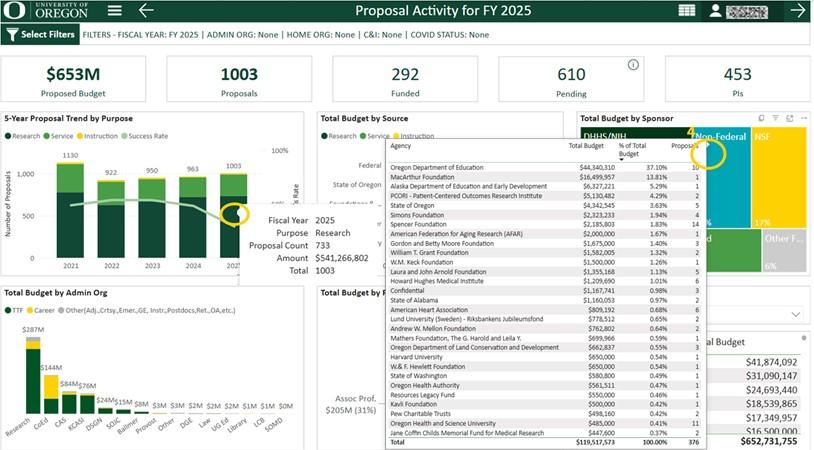
Task: Click the 453 PIs card
Action: pyautogui.click(x=738, y=79)
